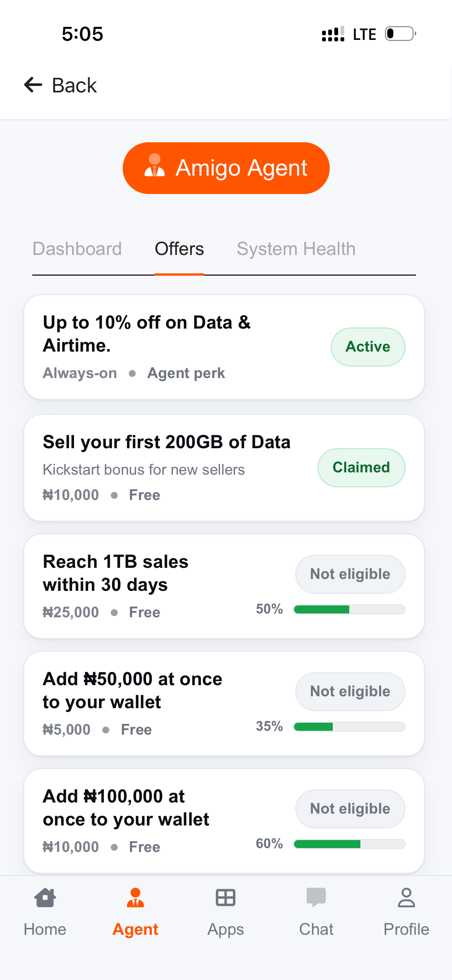Viewport: 452px width, 980px height.
Task: Open the Chat bubble icon
Action: point(316,898)
